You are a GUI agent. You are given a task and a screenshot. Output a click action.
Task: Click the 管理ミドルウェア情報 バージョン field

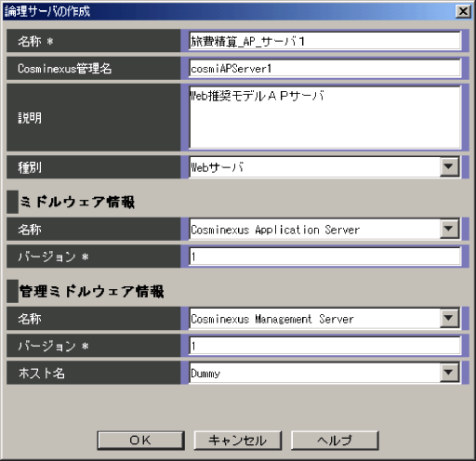324,346
